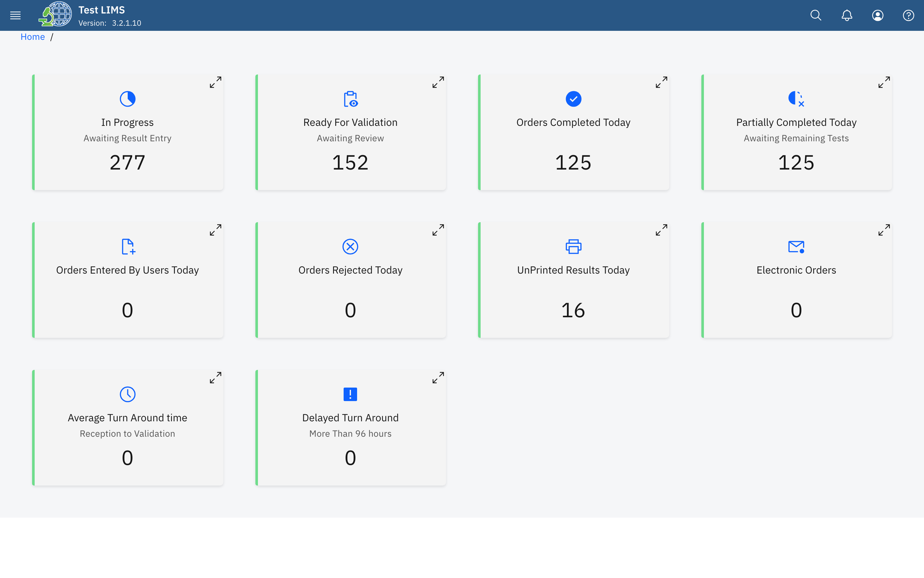Select the Ready For Validation count 152
This screenshot has width=924, height=578.
click(350, 162)
